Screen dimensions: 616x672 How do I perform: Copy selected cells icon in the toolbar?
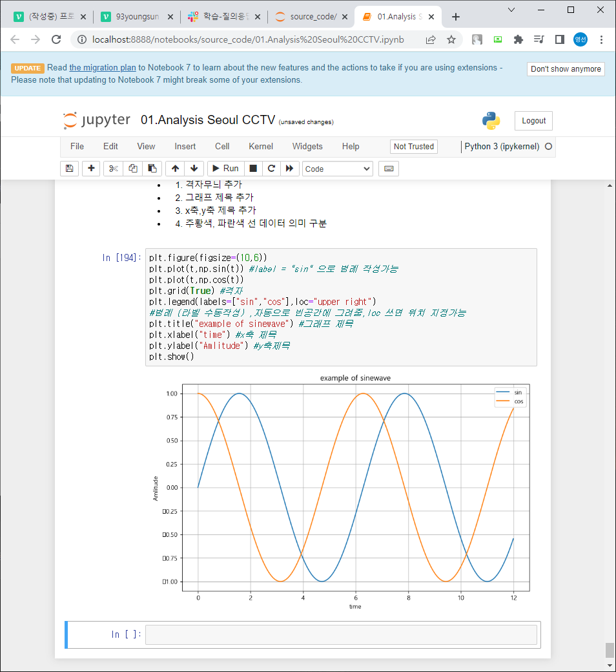pos(133,169)
